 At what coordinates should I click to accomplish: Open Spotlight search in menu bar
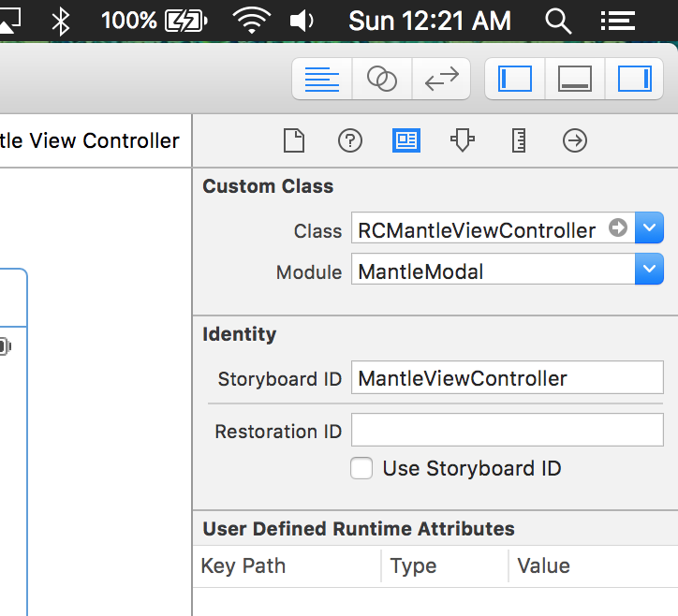558,21
